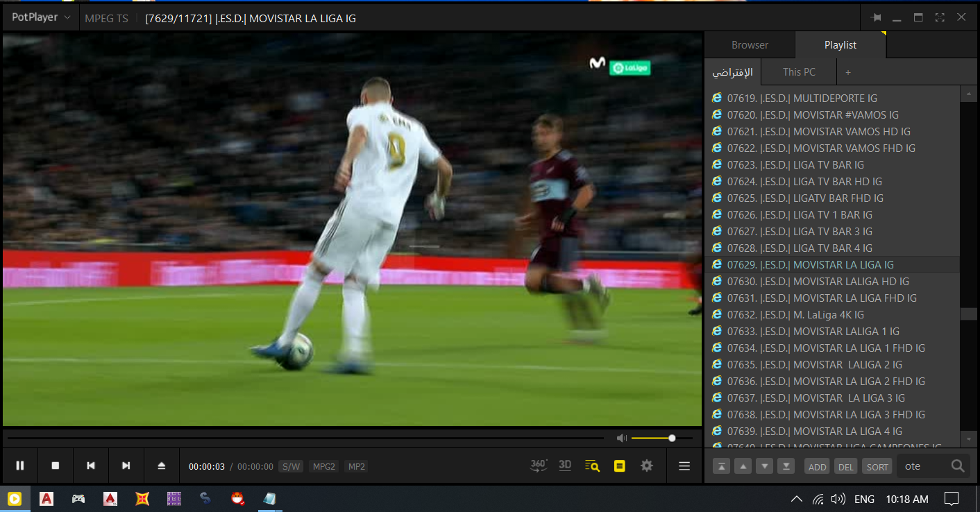Viewport: 980px width, 512px height.
Task: Click the 07627 LIGA TV BAR 3 icon
Action: (x=717, y=231)
